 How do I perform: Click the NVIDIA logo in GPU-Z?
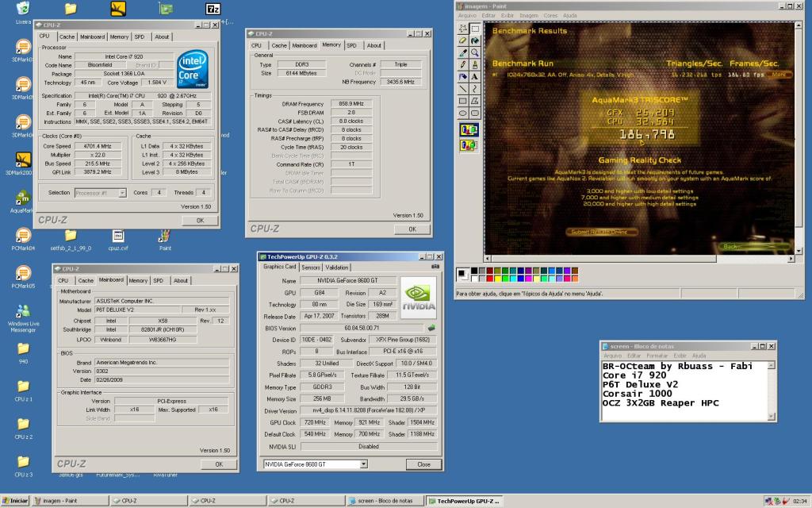(x=419, y=298)
